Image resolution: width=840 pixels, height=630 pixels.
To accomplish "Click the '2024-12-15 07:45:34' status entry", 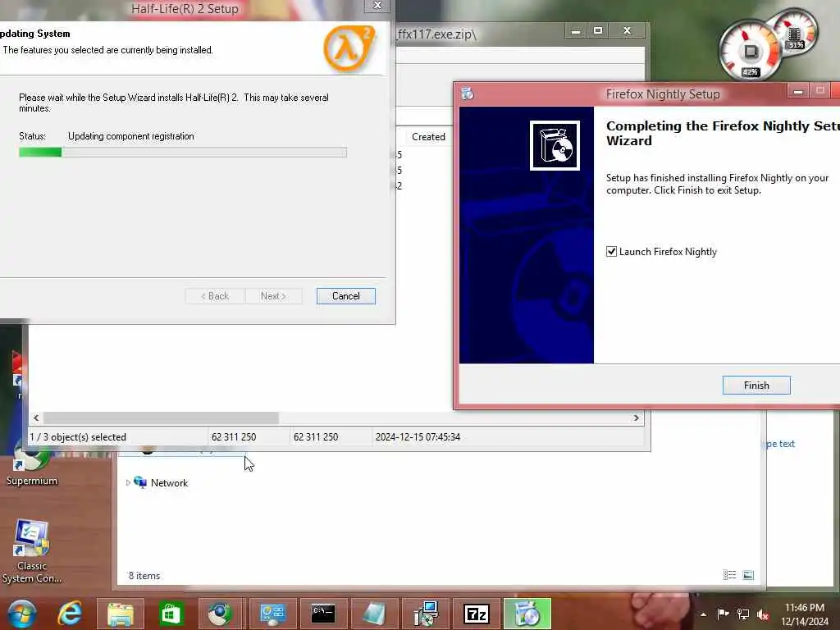I will point(418,437).
